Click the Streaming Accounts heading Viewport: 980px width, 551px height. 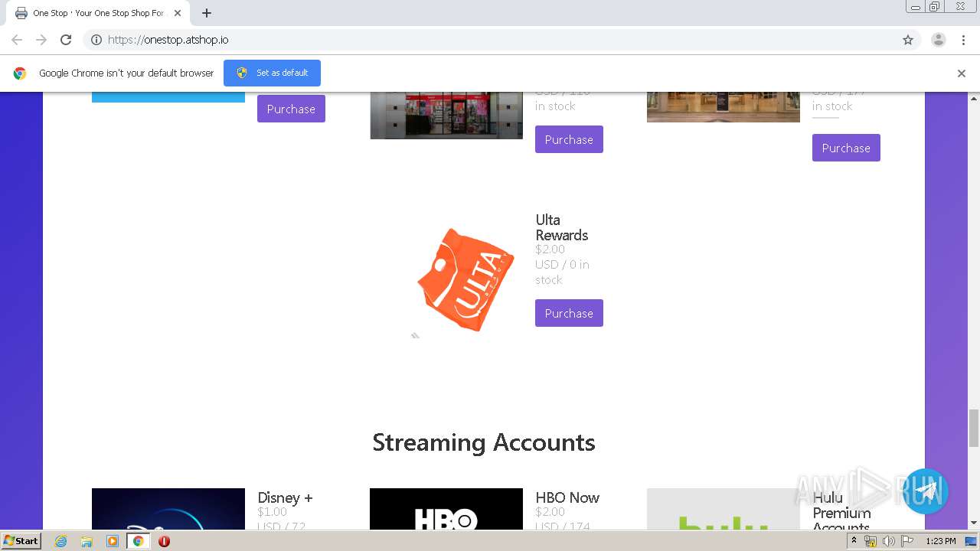pos(484,442)
